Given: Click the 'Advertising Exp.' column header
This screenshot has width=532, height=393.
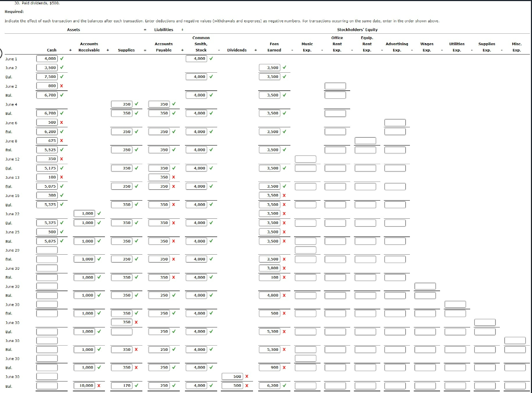Looking at the screenshot, I should [x=397, y=47].
